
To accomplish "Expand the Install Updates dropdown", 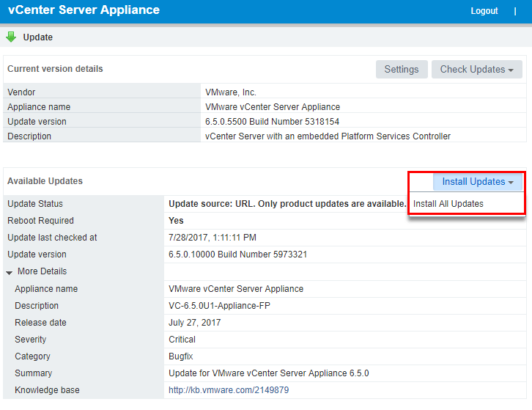I will click(x=477, y=182).
